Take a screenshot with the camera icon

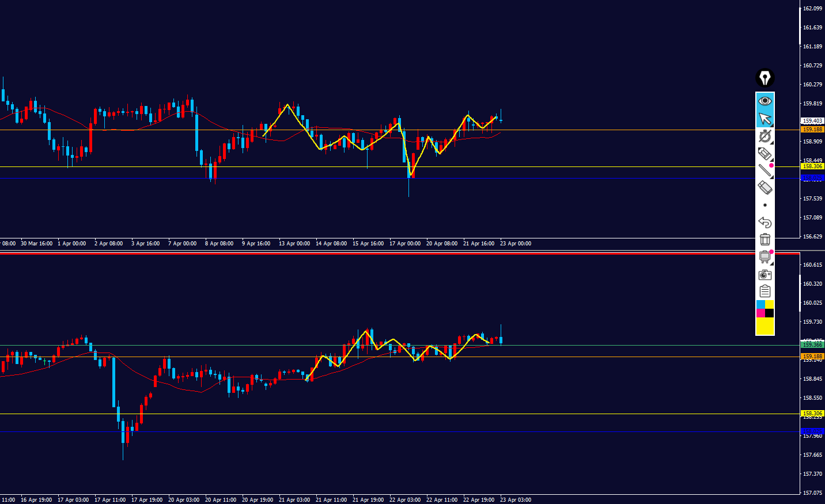765,274
